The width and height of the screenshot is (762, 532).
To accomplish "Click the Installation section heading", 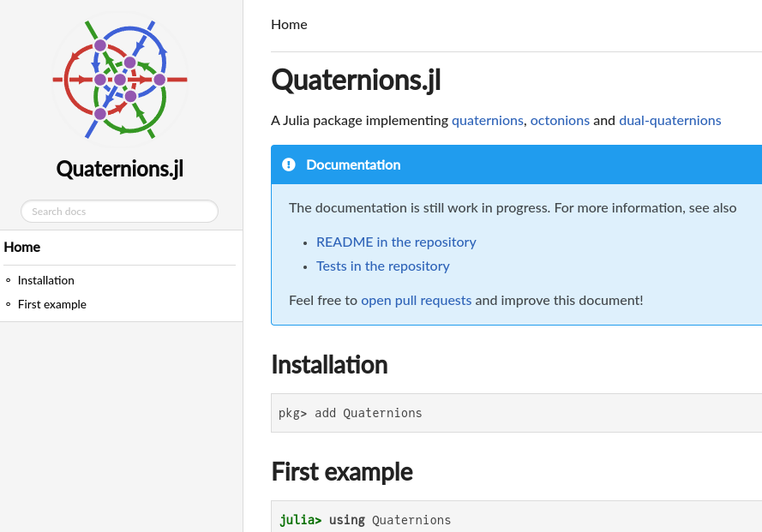I will 329,365.
